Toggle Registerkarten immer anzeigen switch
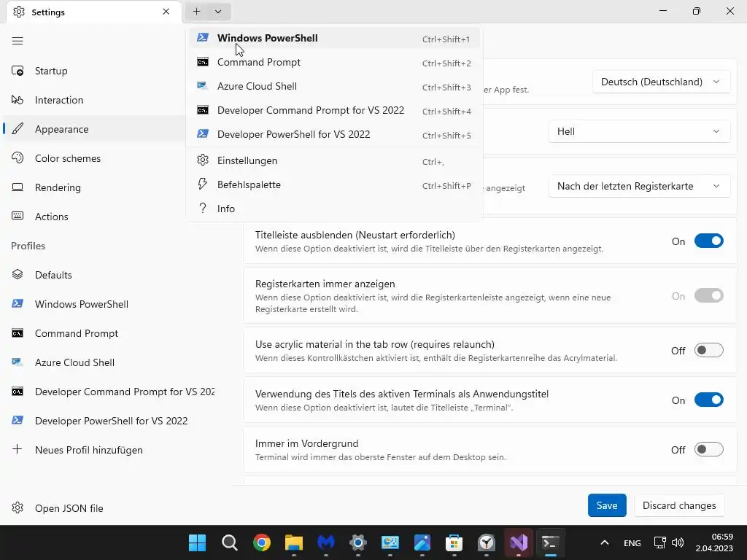Image resolution: width=747 pixels, height=560 pixels. (708, 296)
